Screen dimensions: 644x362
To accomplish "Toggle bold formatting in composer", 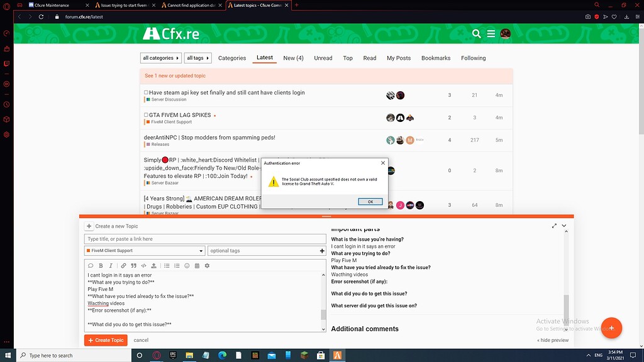I will pyautogui.click(x=101, y=266).
